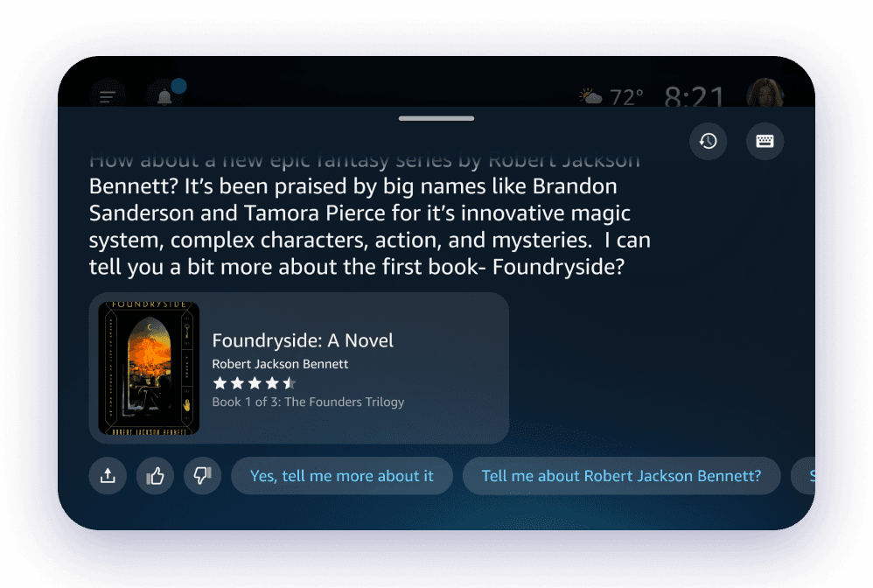Select "Yes, tell me more about it"
873x588 pixels.
click(x=342, y=475)
